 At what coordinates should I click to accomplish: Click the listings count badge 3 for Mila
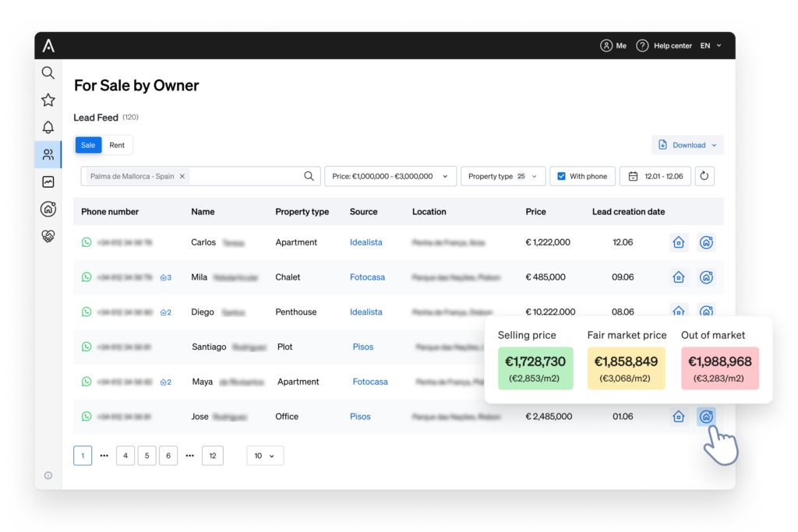point(166,278)
